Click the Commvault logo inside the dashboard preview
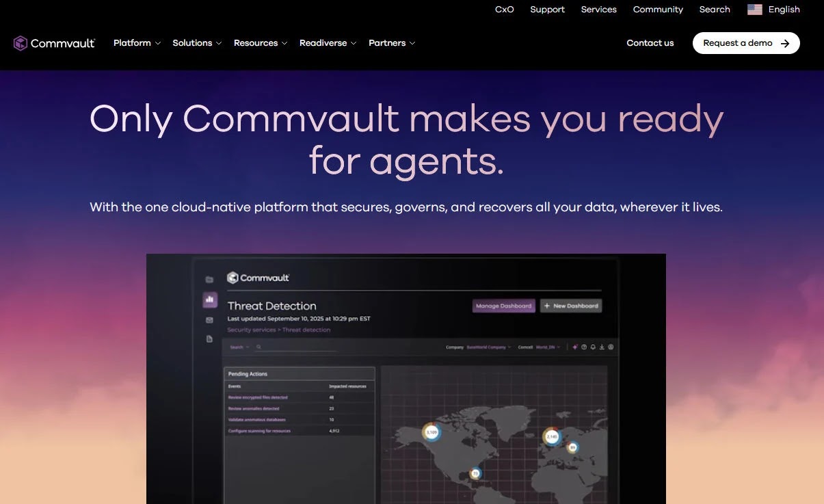This screenshot has height=504, width=824. [258, 278]
